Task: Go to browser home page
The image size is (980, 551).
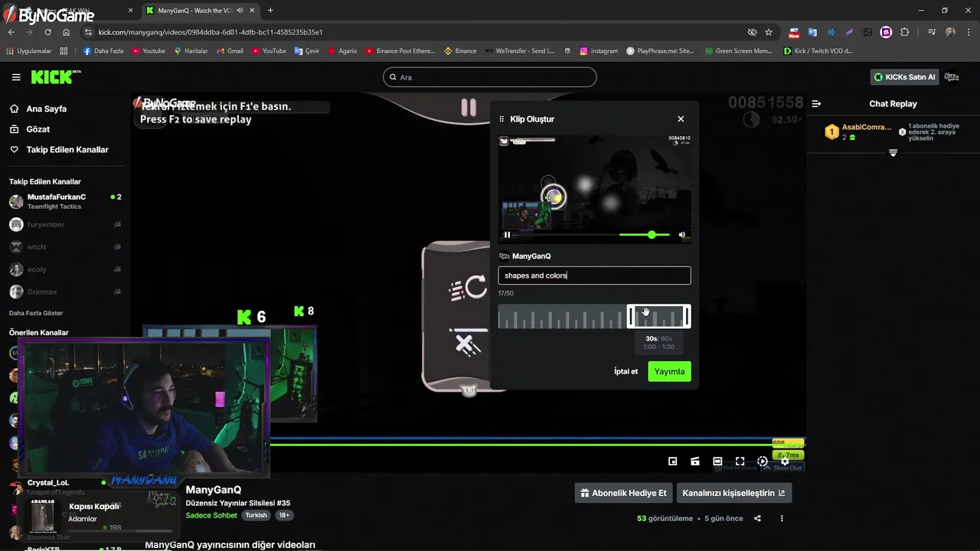Action: [67, 32]
